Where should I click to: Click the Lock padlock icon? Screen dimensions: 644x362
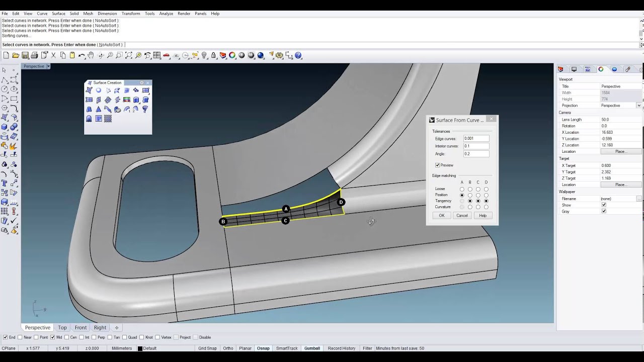213,55
